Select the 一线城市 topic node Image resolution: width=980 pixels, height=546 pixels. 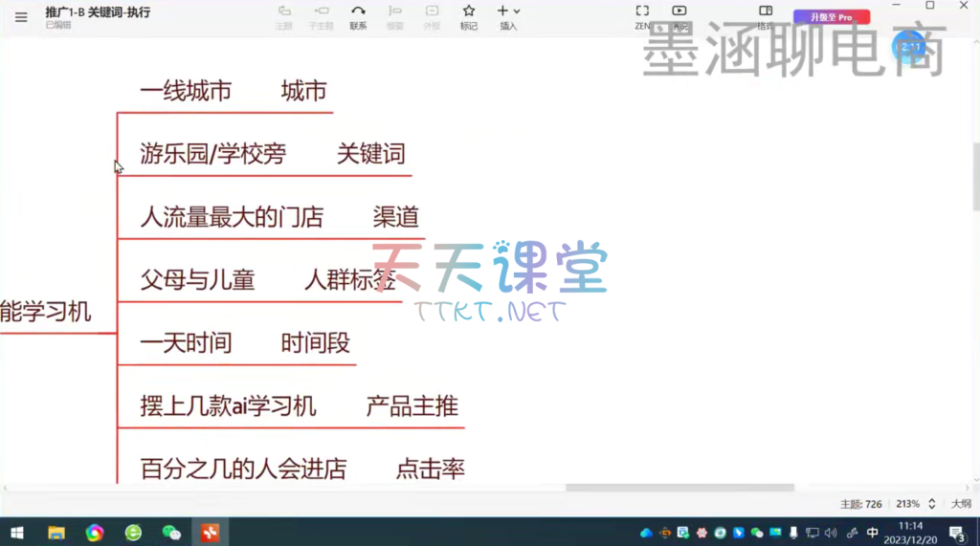[x=186, y=92]
